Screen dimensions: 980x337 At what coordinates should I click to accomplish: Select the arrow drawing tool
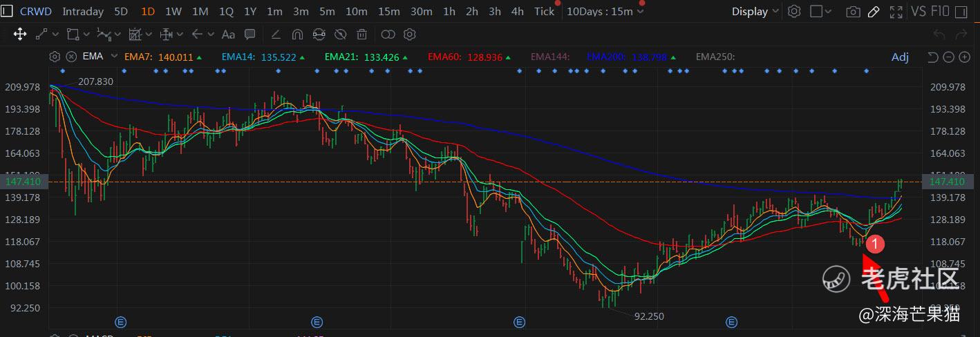198,34
